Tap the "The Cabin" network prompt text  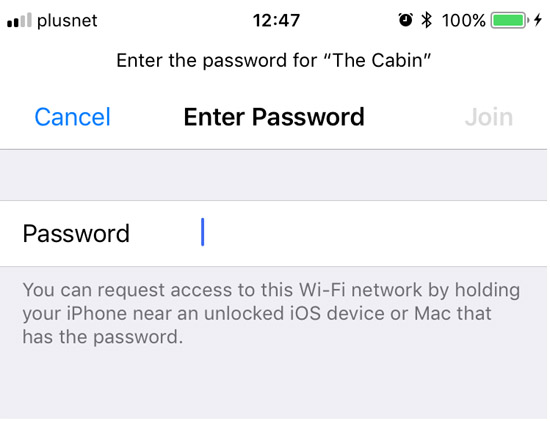click(x=274, y=60)
